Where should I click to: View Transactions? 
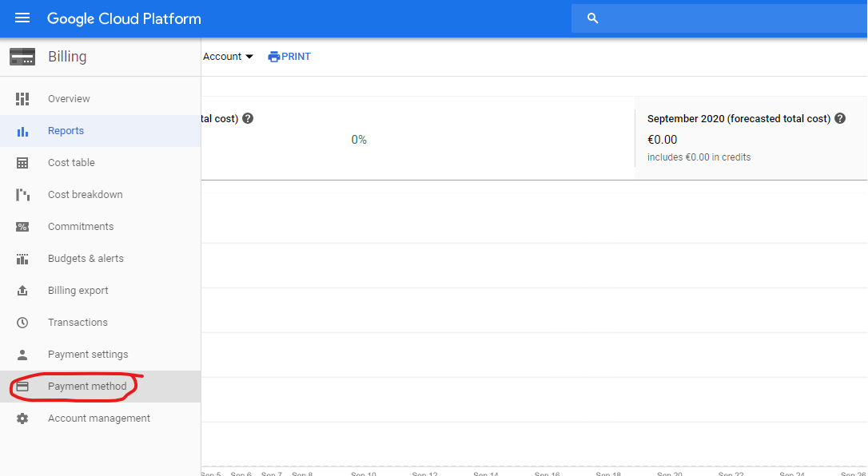[x=100, y=323]
